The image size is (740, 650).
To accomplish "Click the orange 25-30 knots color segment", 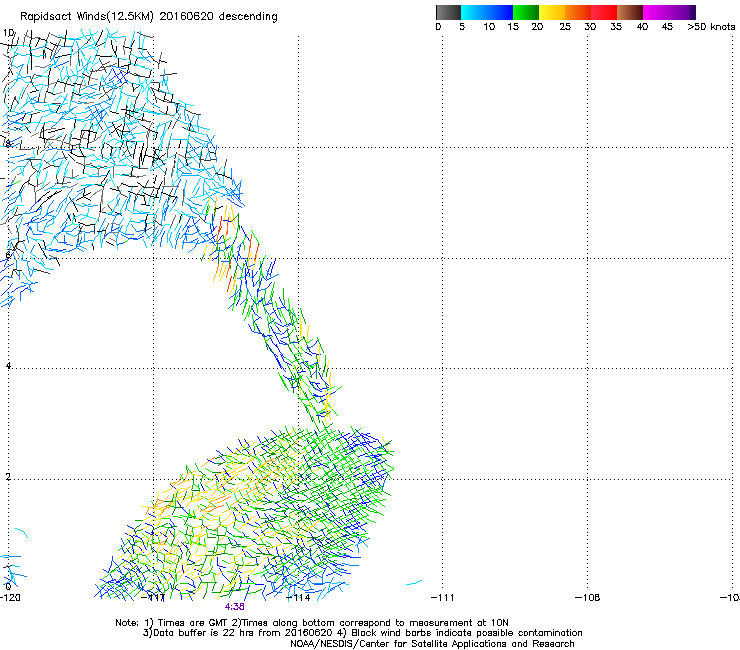I will coord(578,12).
